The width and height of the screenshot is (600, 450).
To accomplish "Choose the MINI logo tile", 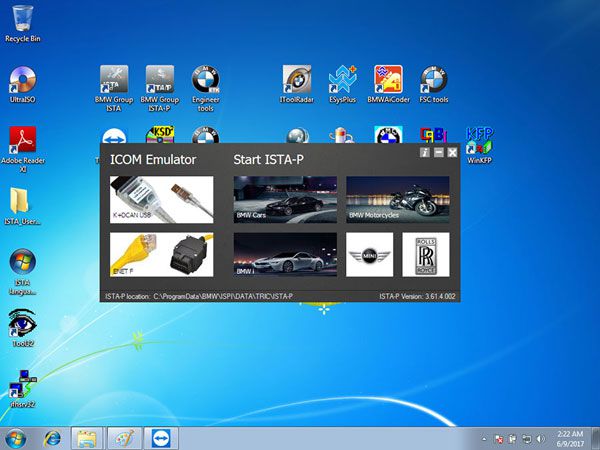I will pos(369,254).
